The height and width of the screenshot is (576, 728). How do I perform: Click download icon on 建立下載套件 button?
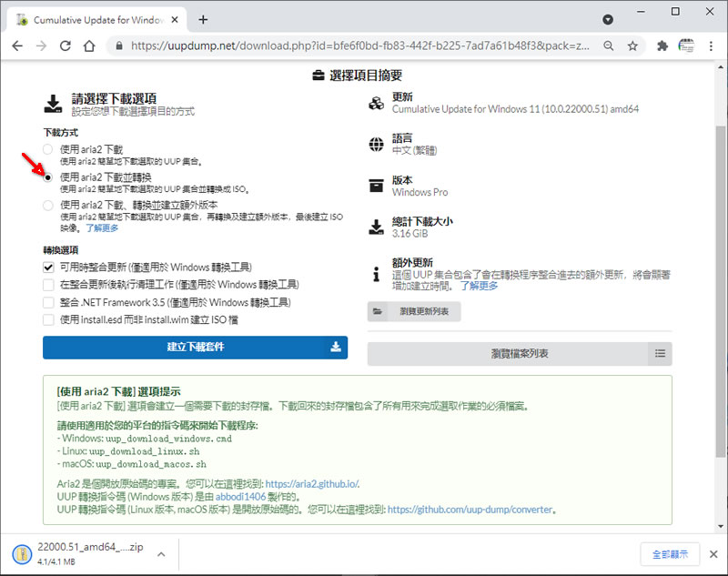click(x=335, y=347)
